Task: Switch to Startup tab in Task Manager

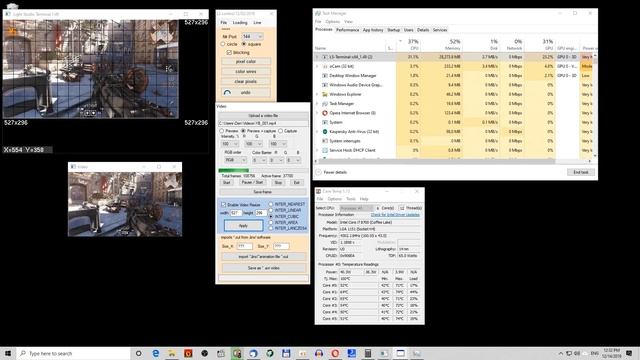Action: pos(393,30)
